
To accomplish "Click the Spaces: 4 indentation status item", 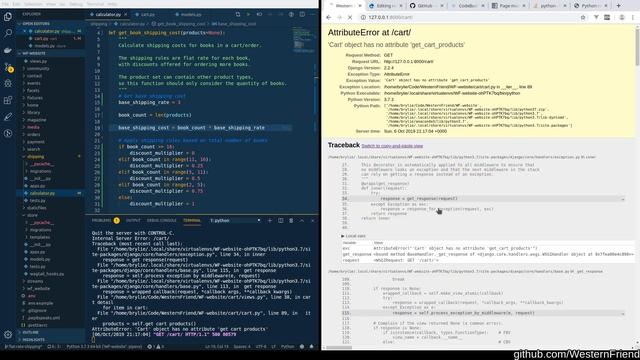I will [x=242, y=347].
